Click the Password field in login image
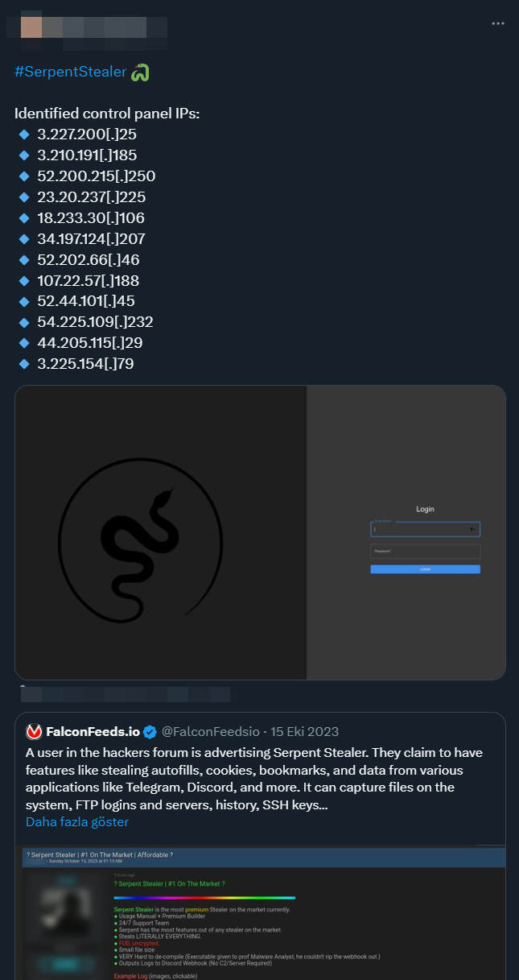The width and height of the screenshot is (519, 980). tap(425, 552)
